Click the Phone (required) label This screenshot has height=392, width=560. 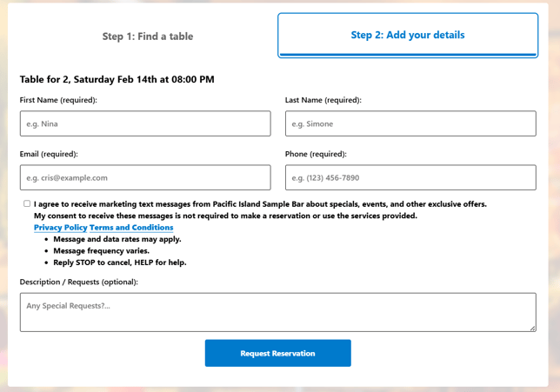point(316,154)
